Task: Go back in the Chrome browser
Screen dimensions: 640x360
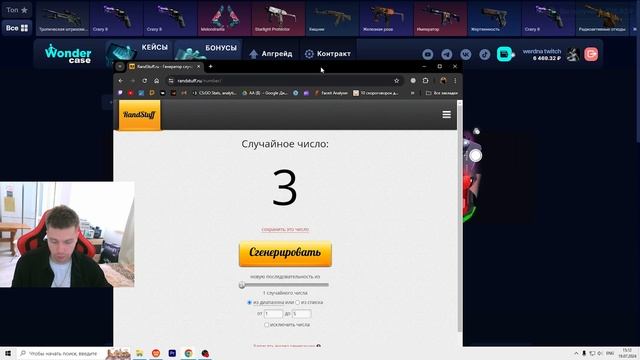Action: click(120, 81)
